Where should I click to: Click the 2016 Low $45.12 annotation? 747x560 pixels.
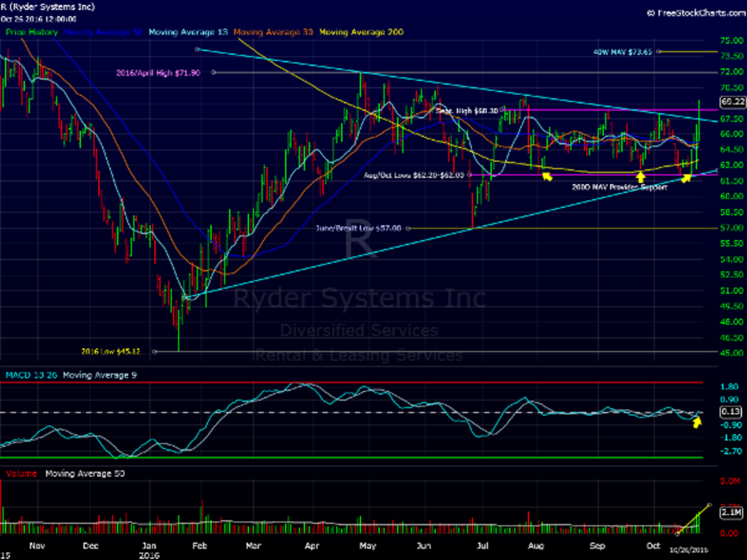111,352
